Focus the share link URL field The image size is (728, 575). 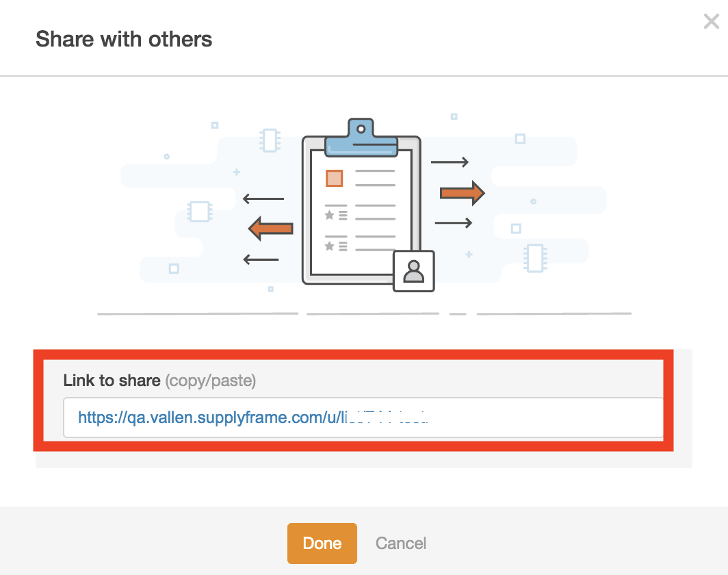pos(363,417)
